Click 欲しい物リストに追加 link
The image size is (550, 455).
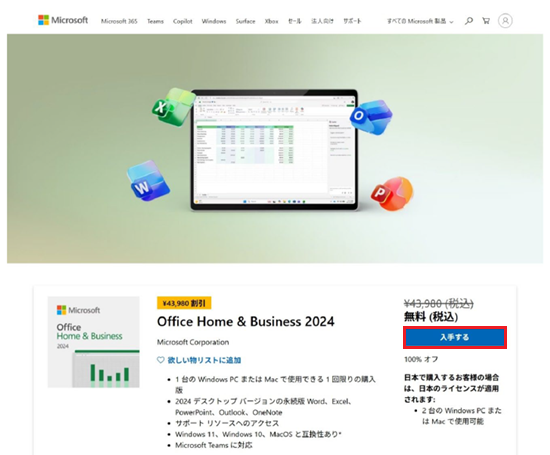(204, 360)
